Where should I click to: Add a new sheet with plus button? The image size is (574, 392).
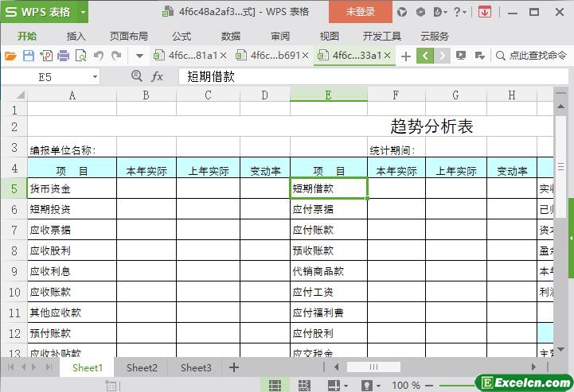[234, 367]
